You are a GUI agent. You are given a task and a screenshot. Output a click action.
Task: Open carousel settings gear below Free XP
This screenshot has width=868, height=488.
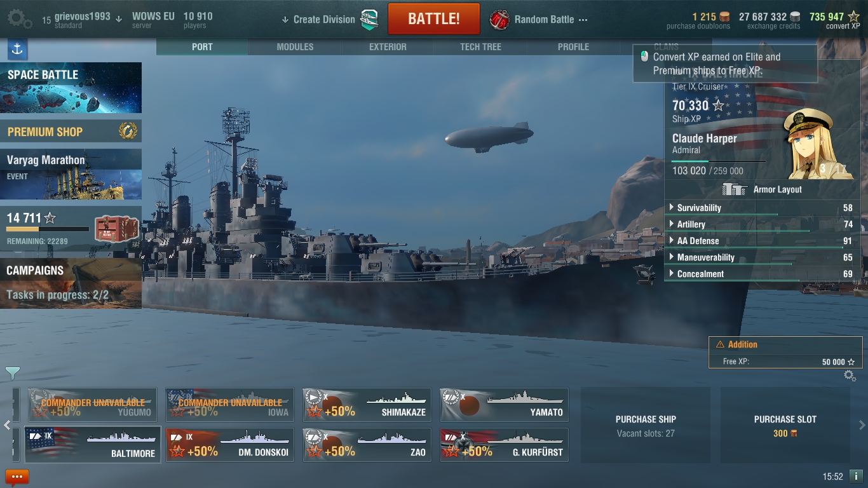click(x=850, y=376)
